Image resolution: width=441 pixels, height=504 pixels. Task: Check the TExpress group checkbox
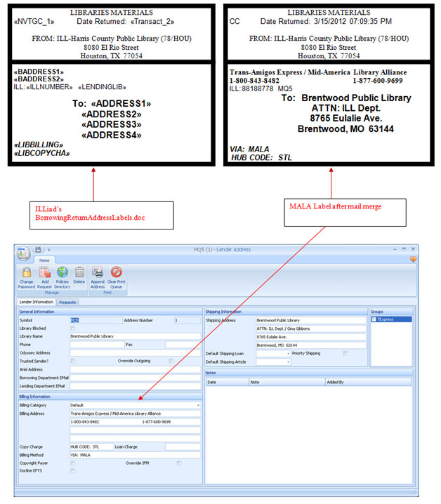coord(374,319)
